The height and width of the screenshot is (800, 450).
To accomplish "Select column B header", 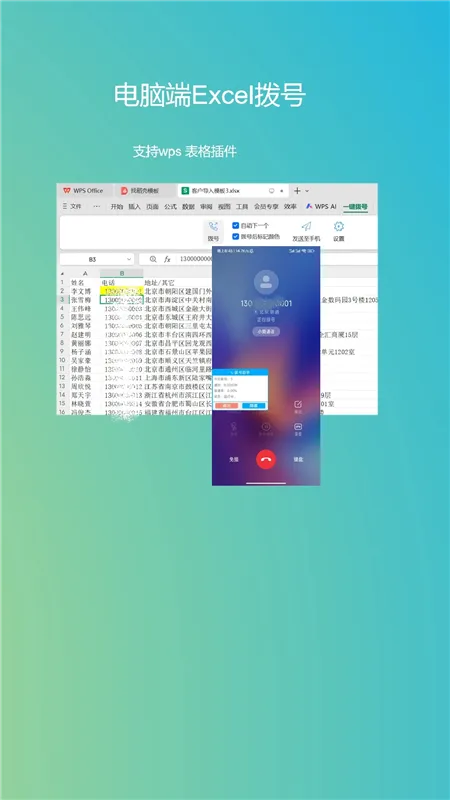I will click(x=121, y=274).
